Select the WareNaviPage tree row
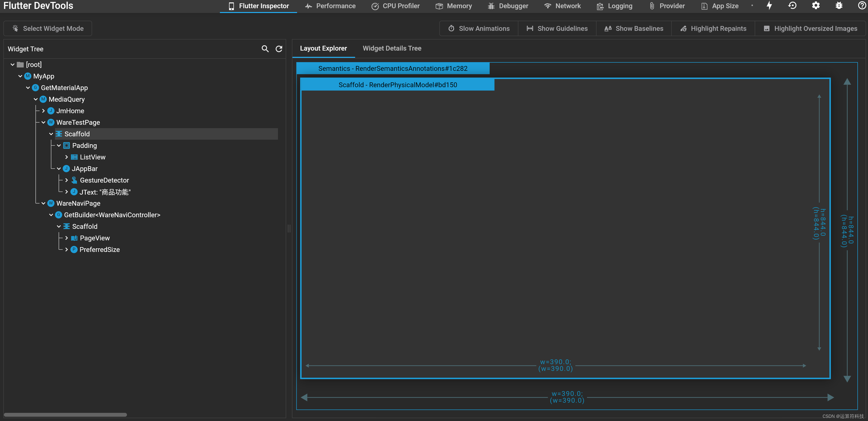This screenshot has width=868, height=421. pyautogui.click(x=78, y=203)
